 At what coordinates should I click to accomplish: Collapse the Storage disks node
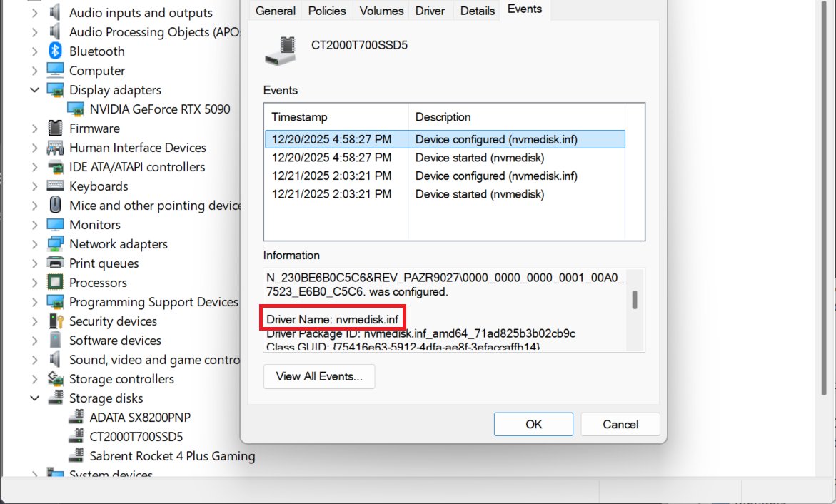(x=35, y=398)
